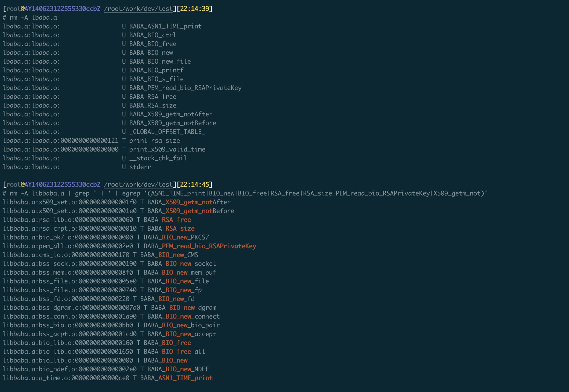Click the _GLOBAL_OFFSET_TABLE_ symbol
The height and width of the screenshot is (392, 569).
coord(167,132)
